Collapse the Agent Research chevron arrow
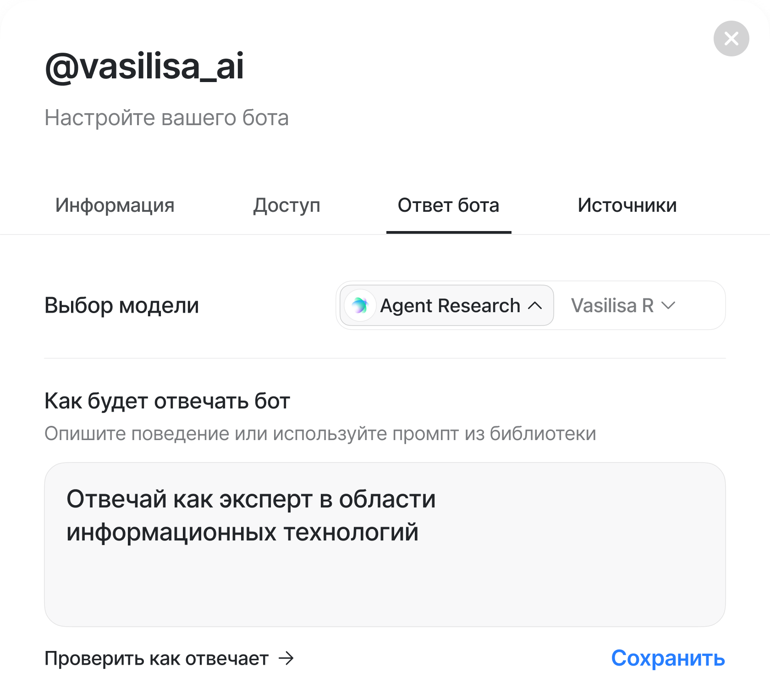The image size is (770, 700). [535, 306]
